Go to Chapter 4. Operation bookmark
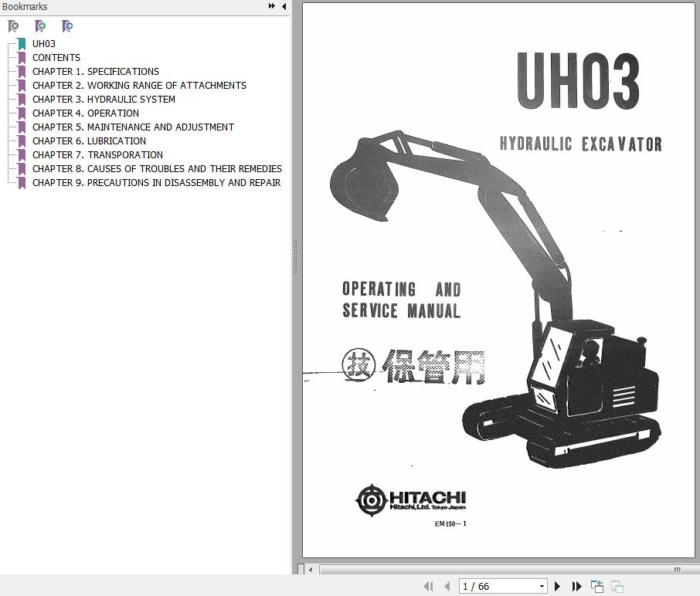This screenshot has height=596, width=700. click(86, 113)
